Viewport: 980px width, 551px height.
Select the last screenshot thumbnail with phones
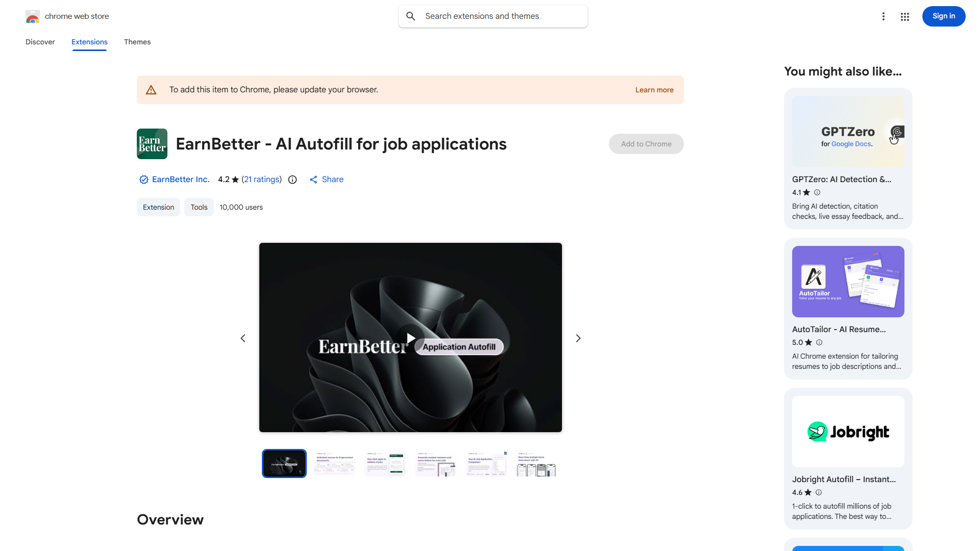[536, 464]
